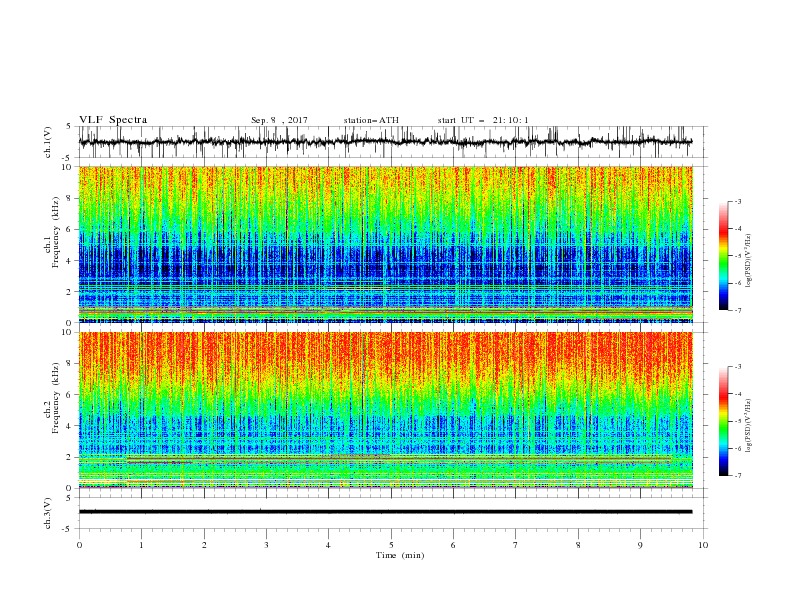Image resolution: width=792 pixels, height=612 pixels.
Task: Click the '-7' tick on upper color bar
Action: pyautogui.click(x=737, y=310)
